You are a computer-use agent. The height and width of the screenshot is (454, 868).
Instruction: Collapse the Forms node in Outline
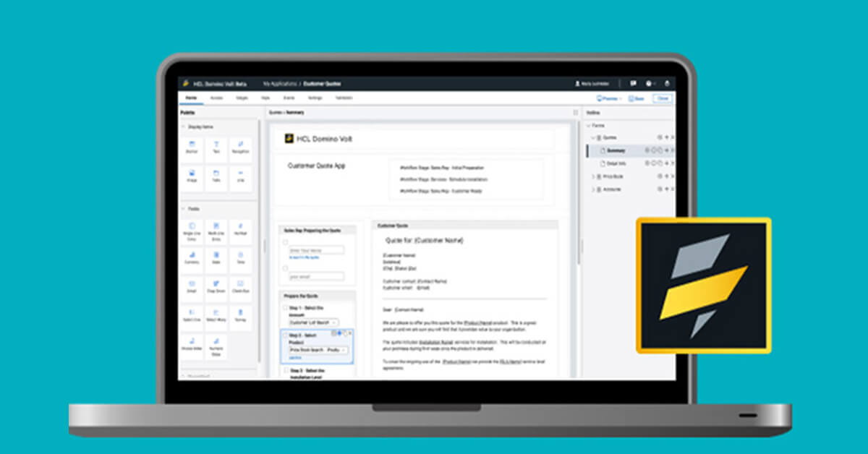coord(587,125)
